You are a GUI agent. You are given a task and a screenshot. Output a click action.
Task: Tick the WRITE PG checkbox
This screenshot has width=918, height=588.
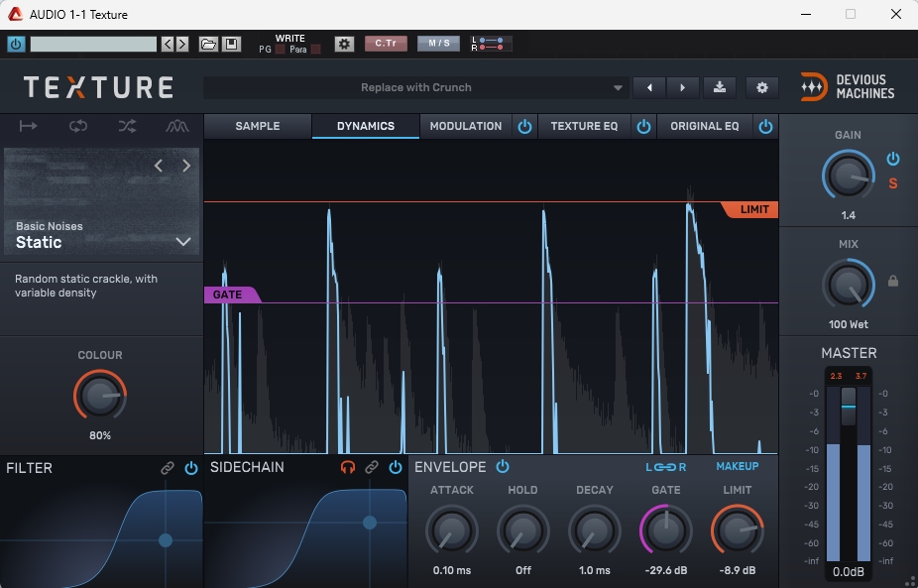(x=280, y=50)
